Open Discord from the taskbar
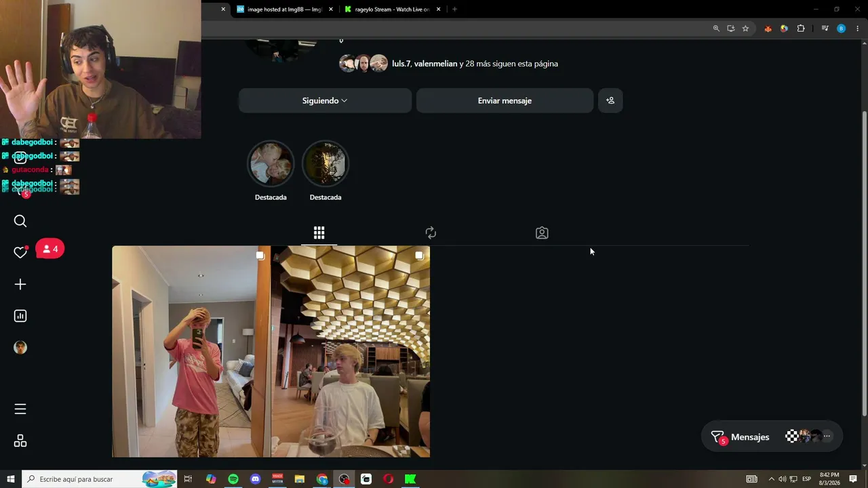Screen dimensions: 868x488 coord(256,479)
